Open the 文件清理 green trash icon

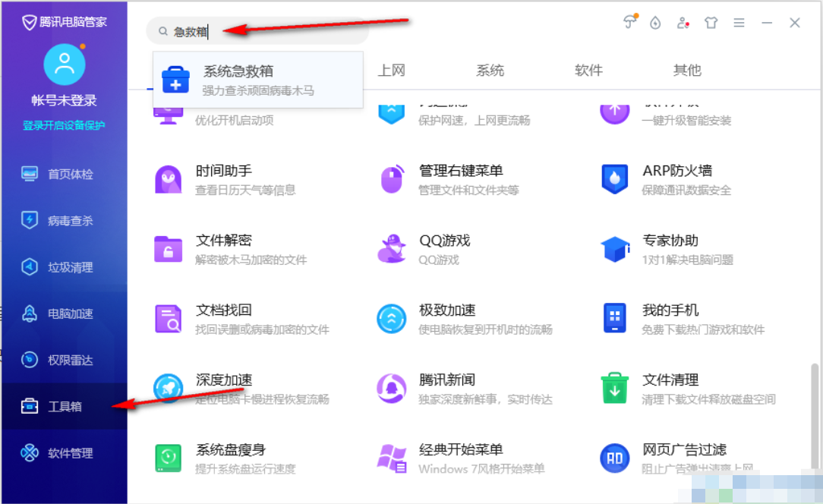point(615,388)
